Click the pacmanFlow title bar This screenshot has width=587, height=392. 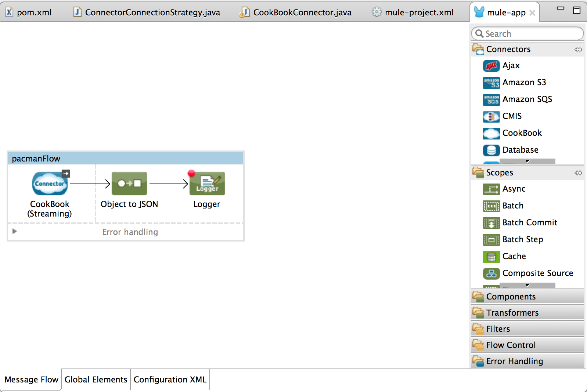coord(126,159)
